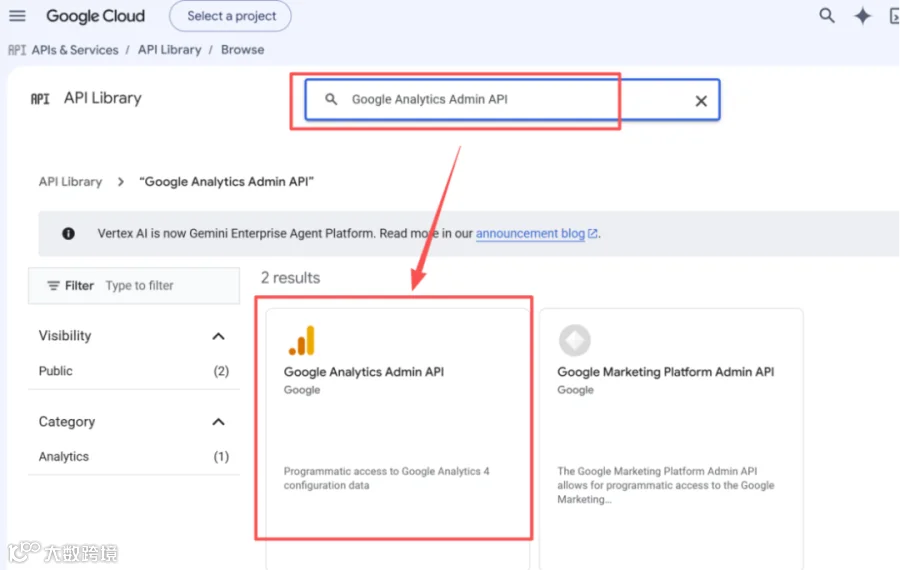The height and width of the screenshot is (570, 900).
Task: Click the magnifier icon inside the library search box
Action: coord(331,99)
